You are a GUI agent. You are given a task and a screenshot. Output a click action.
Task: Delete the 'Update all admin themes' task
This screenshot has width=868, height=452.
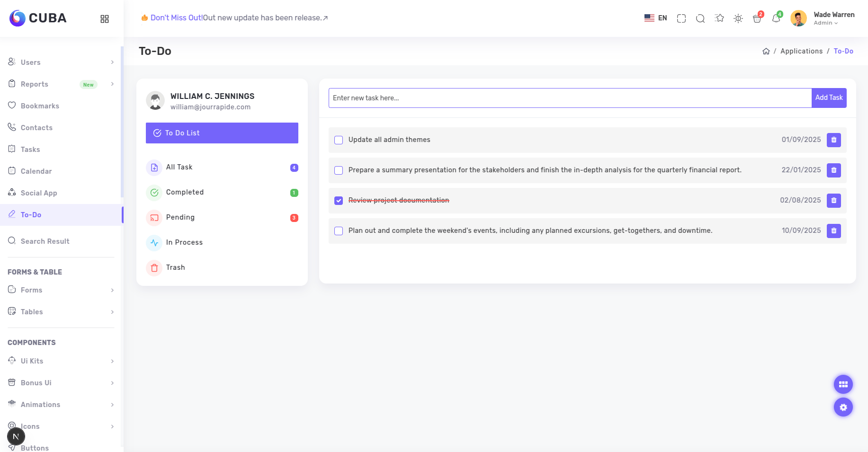coord(833,140)
